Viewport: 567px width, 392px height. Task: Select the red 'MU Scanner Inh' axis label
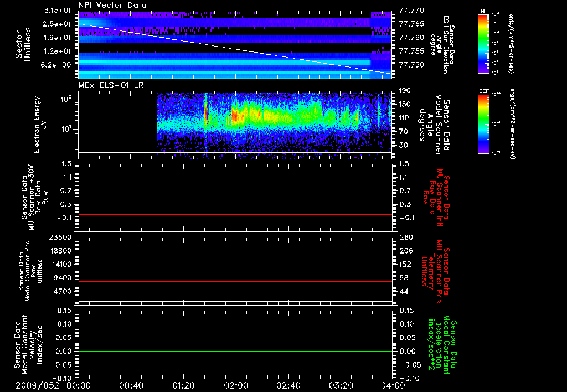[x=437, y=198]
